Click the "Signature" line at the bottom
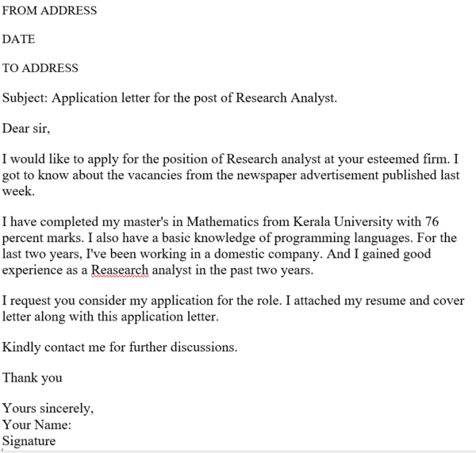 click(x=29, y=441)
